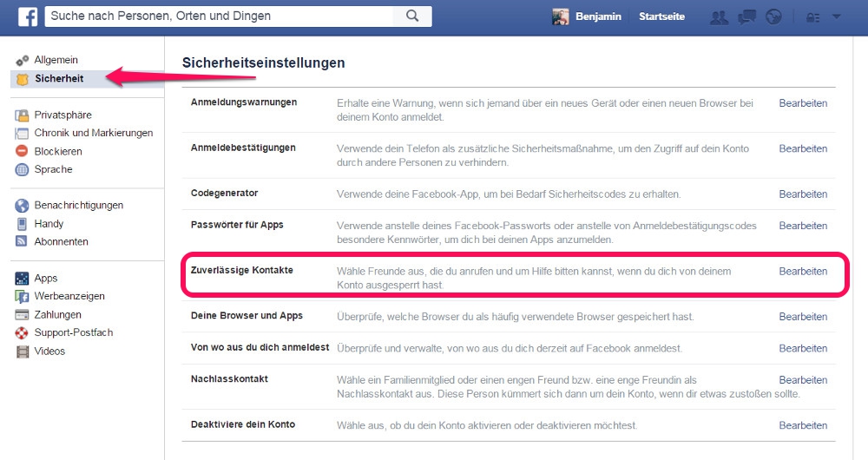Edit Passwörter für Apps via Bearbeiten
The height and width of the screenshot is (460, 868).
803,226
